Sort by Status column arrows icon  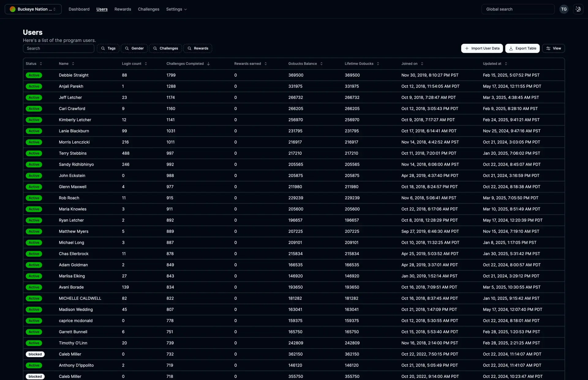click(41, 64)
